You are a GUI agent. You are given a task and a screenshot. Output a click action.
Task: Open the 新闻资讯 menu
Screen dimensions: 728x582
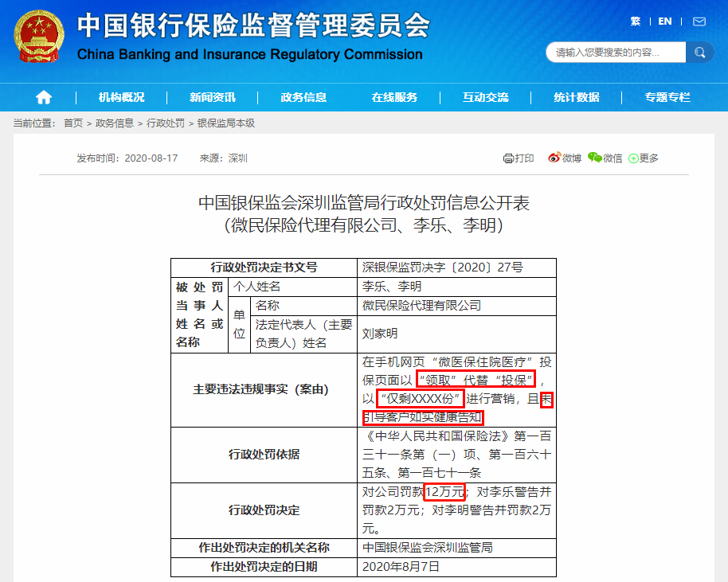tap(213, 97)
